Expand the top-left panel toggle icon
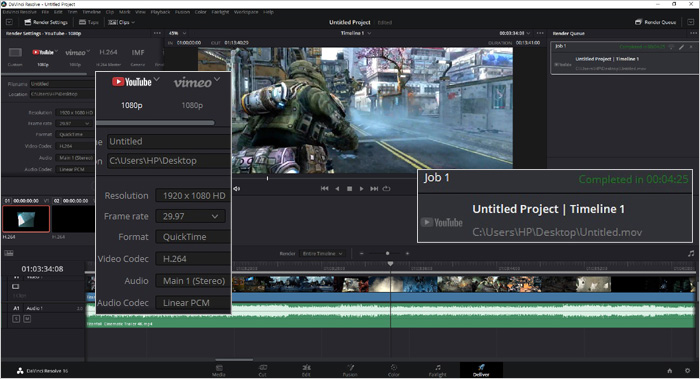 (x=9, y=22)
